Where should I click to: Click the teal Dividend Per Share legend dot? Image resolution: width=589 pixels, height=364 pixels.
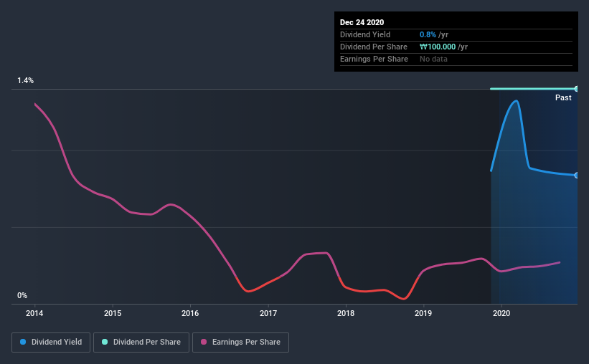105,342
